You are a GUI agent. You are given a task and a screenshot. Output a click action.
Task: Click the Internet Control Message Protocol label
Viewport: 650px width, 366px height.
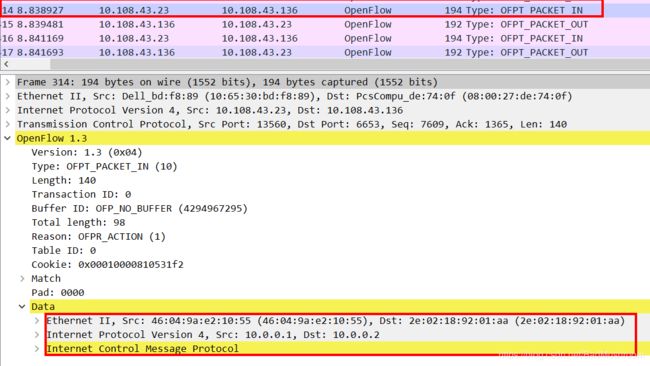pos(142,349)
